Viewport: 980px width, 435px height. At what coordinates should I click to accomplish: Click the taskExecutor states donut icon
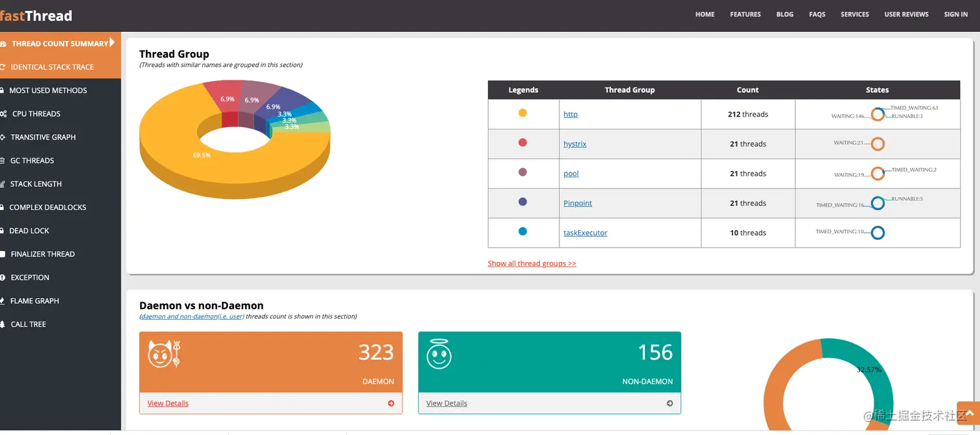click(878, 233)
